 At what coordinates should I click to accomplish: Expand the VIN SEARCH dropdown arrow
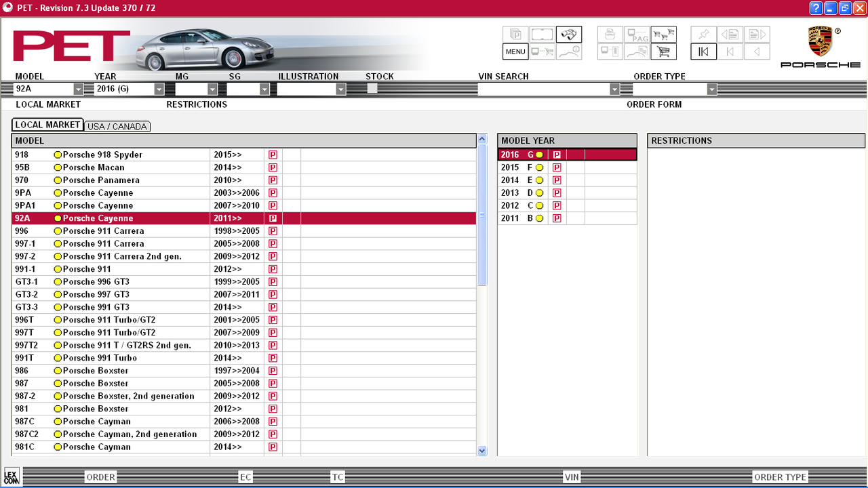pyautogui.click(x=614, y=89)
